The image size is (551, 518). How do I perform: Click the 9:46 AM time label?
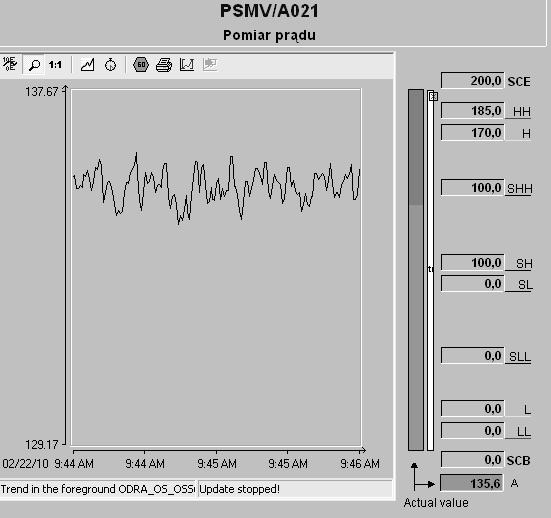[360, 464]
